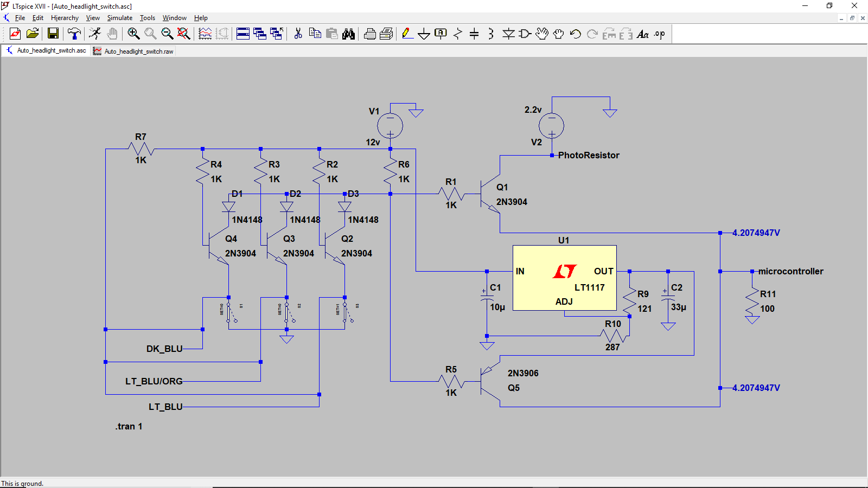
Task: Click the SPICE directive .op icon
Action: 659,34
